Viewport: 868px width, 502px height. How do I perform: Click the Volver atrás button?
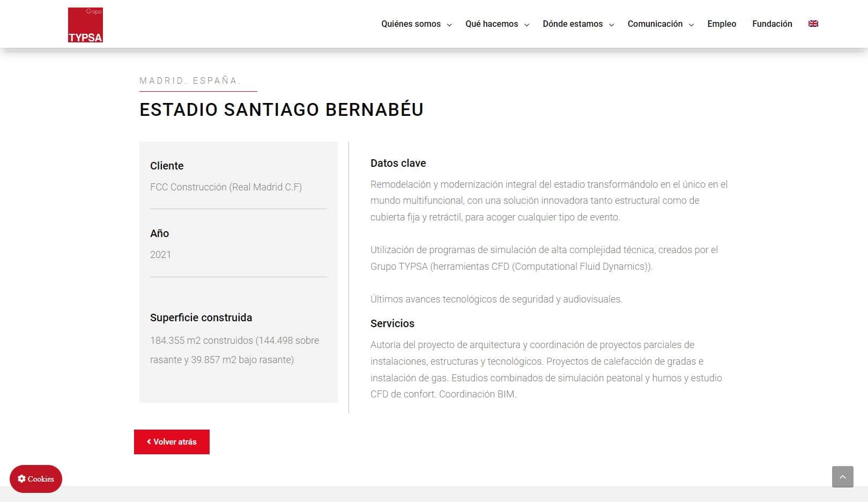172,442
